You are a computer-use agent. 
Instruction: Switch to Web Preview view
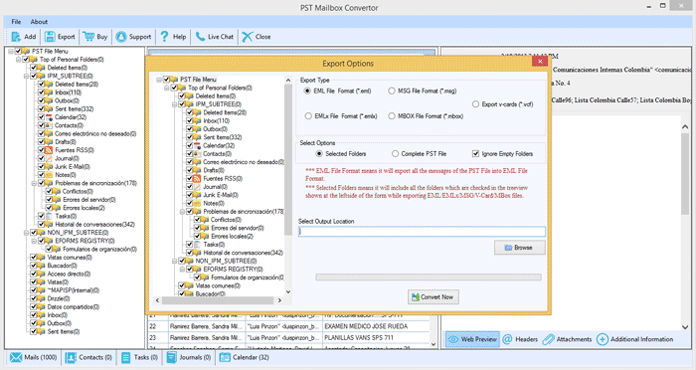472,339
